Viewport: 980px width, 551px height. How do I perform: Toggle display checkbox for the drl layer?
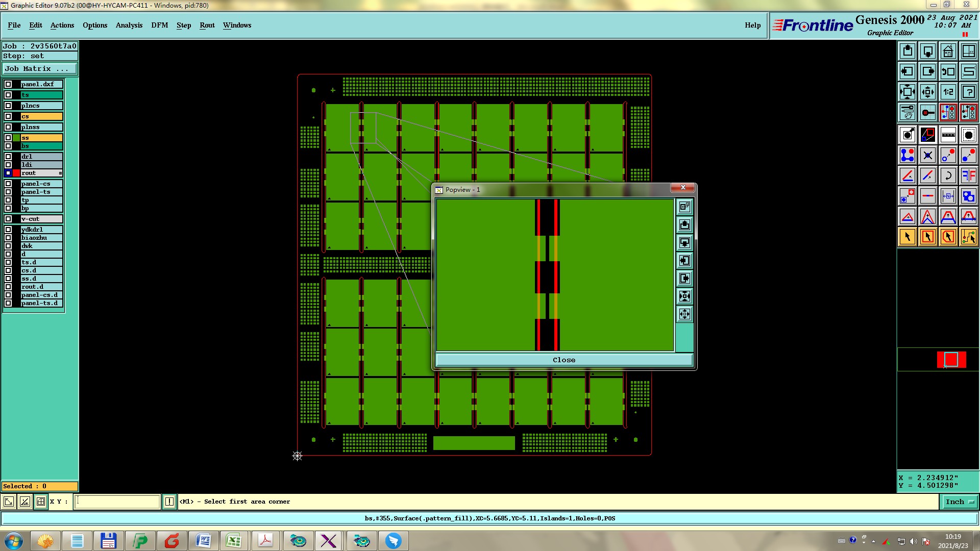coord(8,157)
